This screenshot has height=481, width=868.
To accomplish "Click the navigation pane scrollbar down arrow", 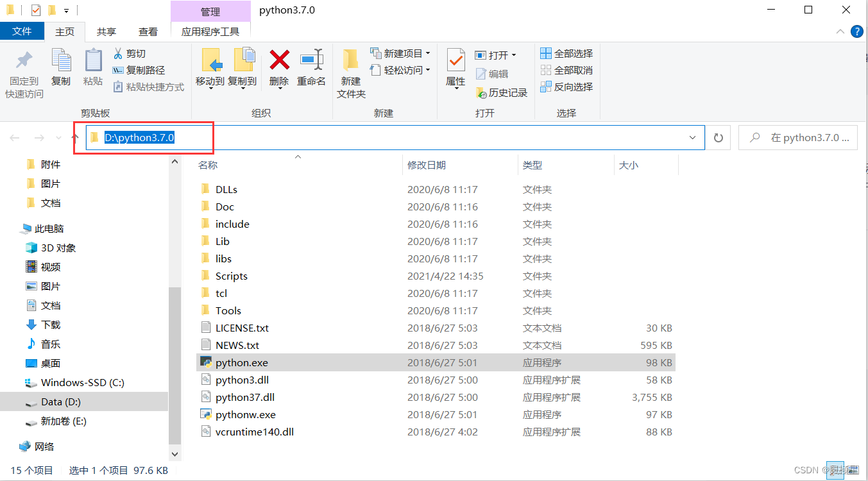I will click(175, 455).
